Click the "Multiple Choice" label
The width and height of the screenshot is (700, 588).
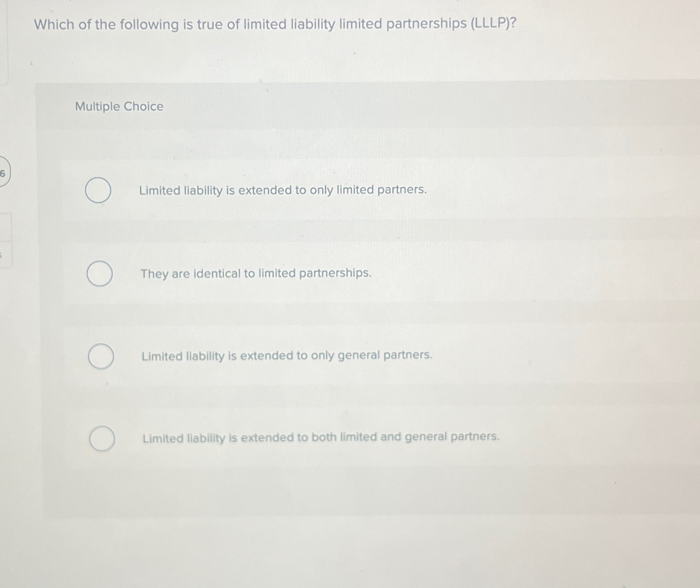click(118, 106)
